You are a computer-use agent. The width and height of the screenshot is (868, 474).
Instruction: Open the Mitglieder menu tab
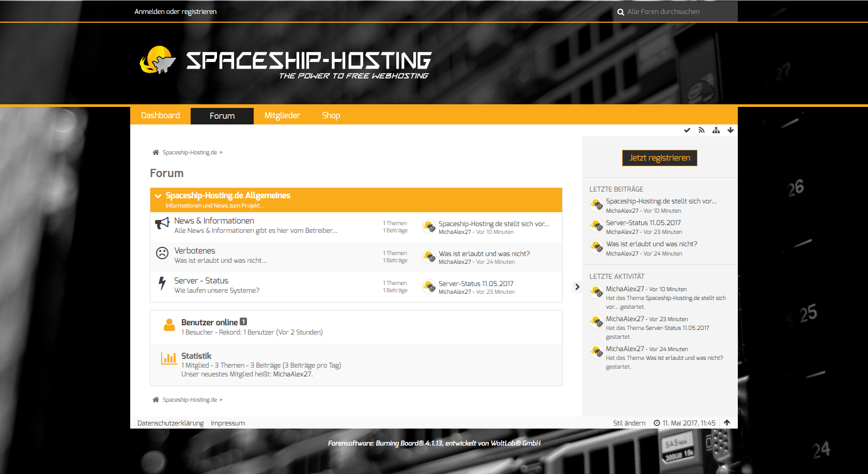click(x=282, y=116)
